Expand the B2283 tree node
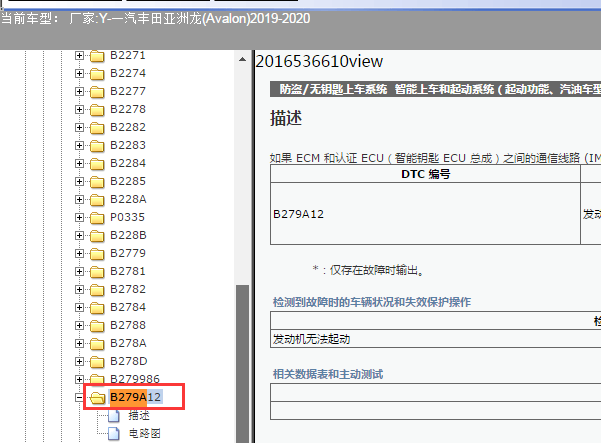The width and height of the screenshot is (601, 443). [79, 146]
